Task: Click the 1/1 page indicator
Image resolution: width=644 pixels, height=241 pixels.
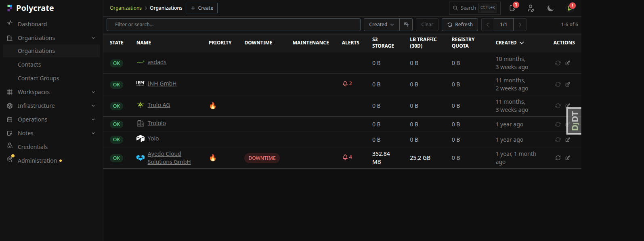Action: coord(503,25)
